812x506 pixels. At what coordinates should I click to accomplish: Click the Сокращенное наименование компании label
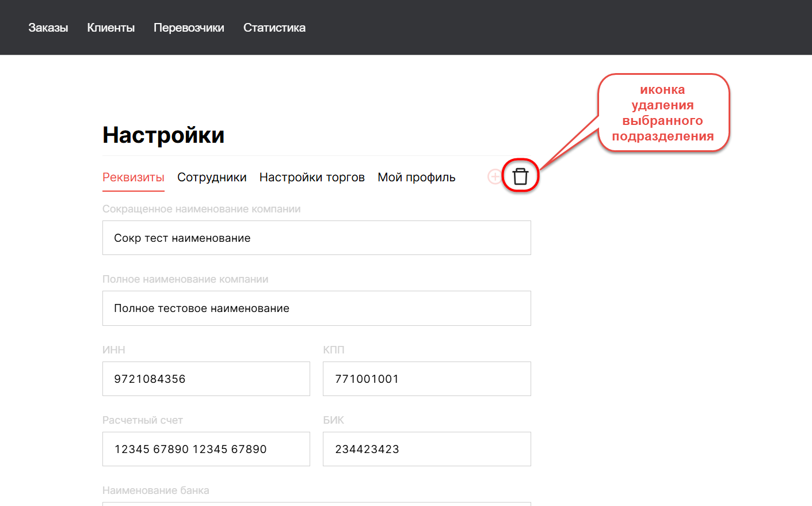tap(201, 209)
